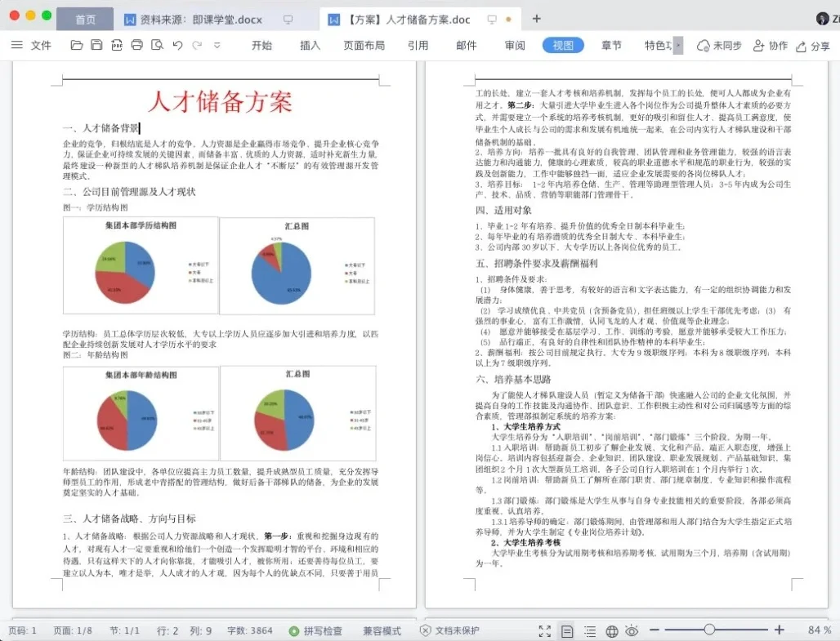
Task: Click status bar 页码: 1
Action: (23, 630)
